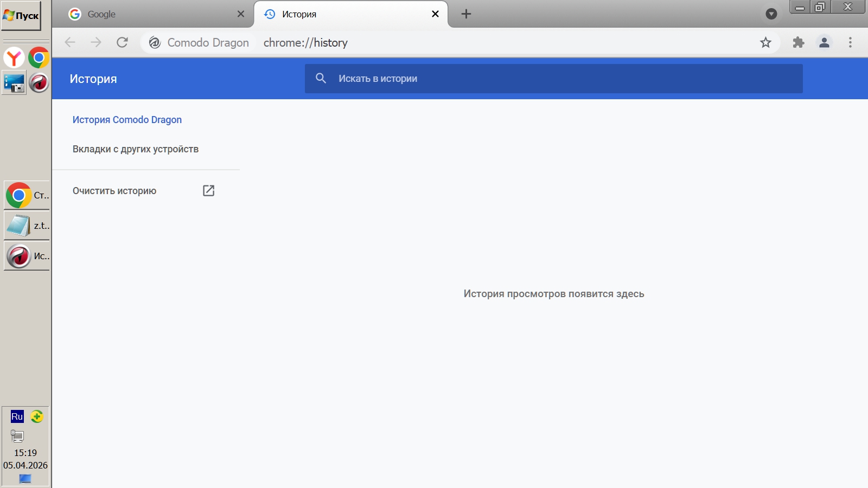868x488 pixels.
Task: Click the search in history field
Action: click(x=553, y=79)
